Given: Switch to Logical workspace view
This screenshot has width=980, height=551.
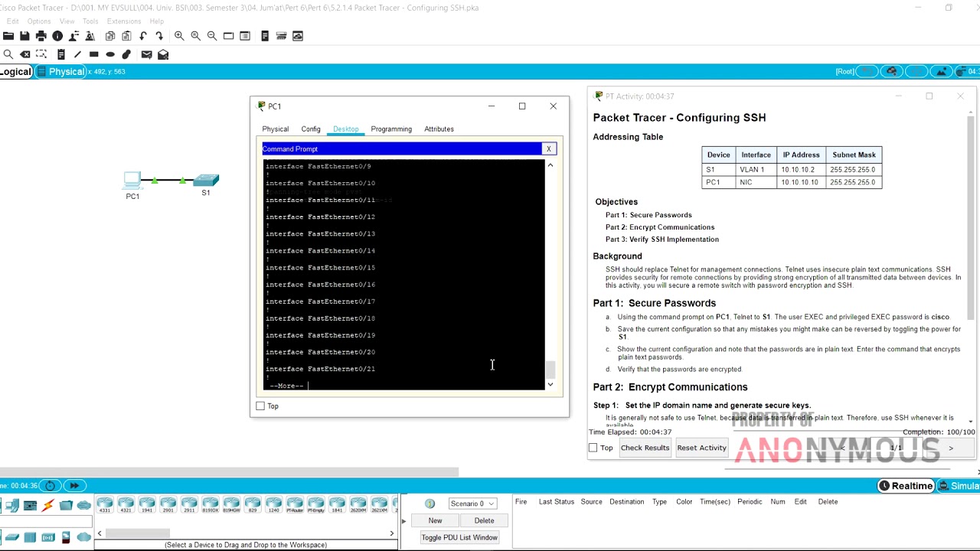Looking at the screenshot, I should [x=15, y=71].
